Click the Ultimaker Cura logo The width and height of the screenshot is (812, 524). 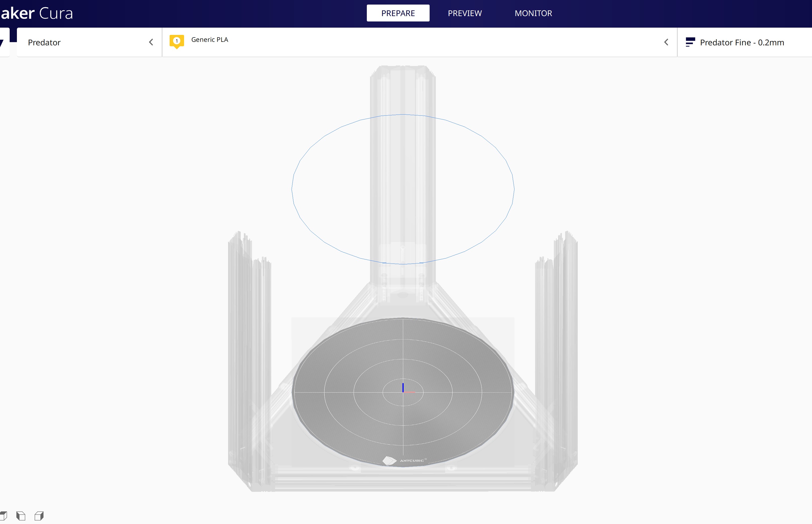pyautogui.click(x=36, y=13)
